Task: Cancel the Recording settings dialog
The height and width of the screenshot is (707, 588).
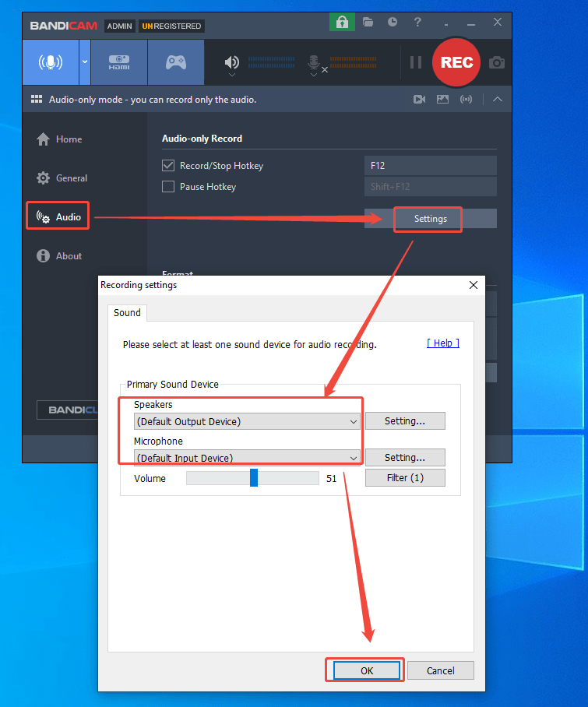Action: click(441, 670)
